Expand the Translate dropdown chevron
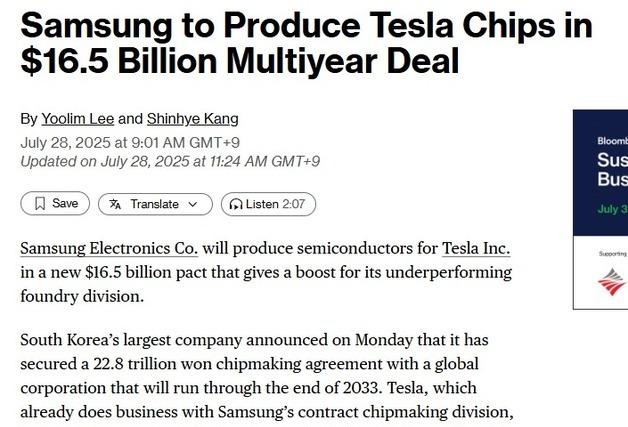The width and height of the screenshot is (628, 427). pyautogui.click(x=193, y=204)
